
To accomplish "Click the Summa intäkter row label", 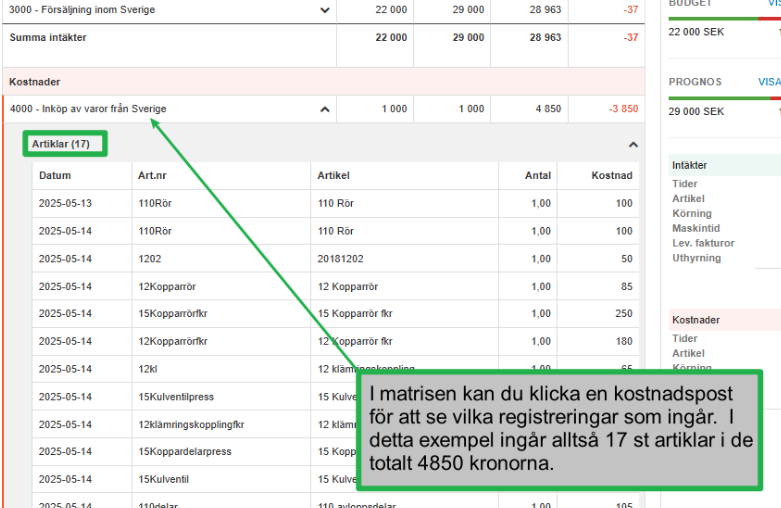I will [x=48, y=37].
